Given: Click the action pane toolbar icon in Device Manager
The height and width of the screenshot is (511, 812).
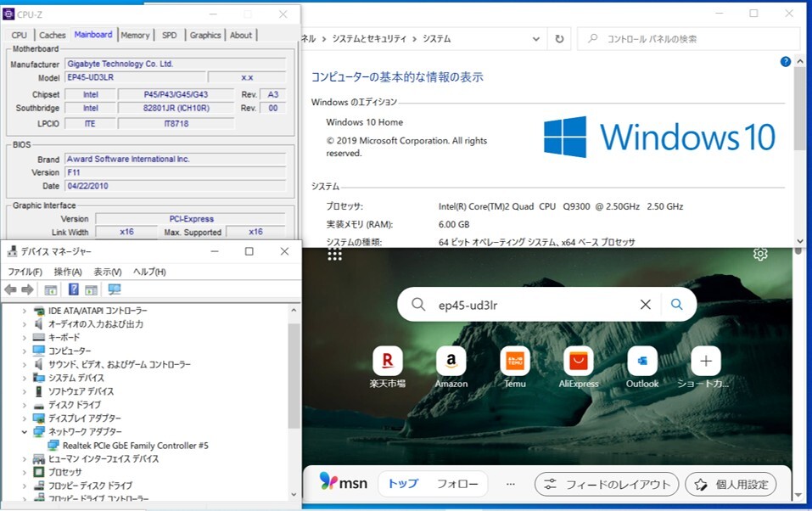Looking at the screenshot, I should tap(91, 289).
